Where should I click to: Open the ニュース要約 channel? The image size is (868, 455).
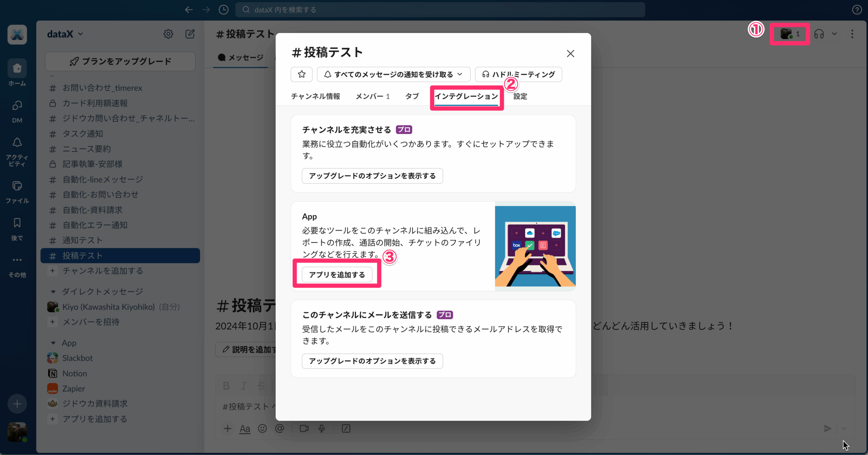[120, 149]
